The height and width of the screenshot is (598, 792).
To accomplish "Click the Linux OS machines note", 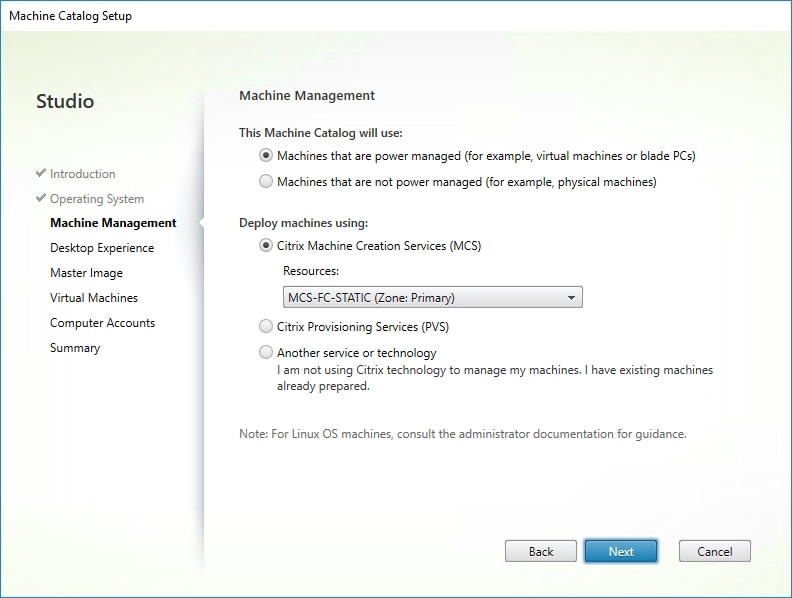I will (x=463, y=434).
